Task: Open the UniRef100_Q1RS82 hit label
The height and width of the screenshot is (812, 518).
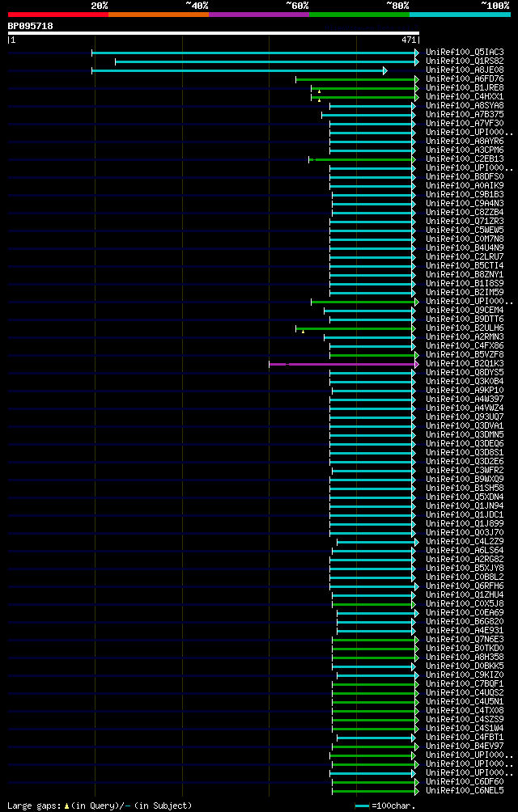Action: [x=465, y=61]
